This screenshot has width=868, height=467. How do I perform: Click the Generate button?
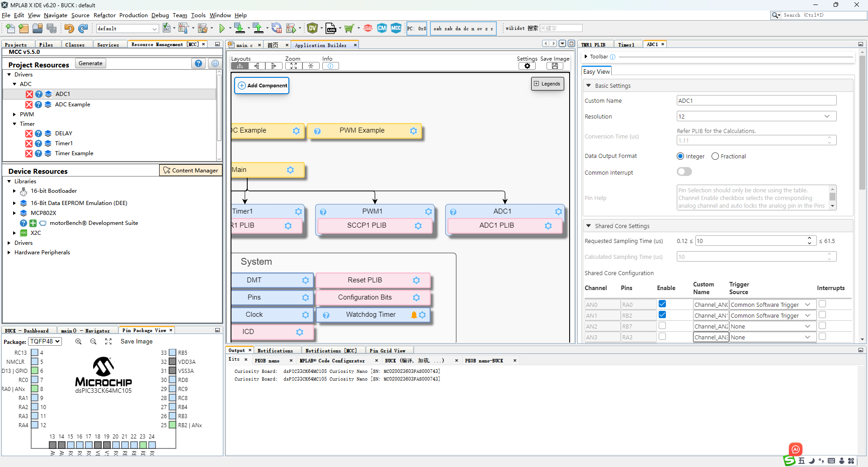point(90,63)
